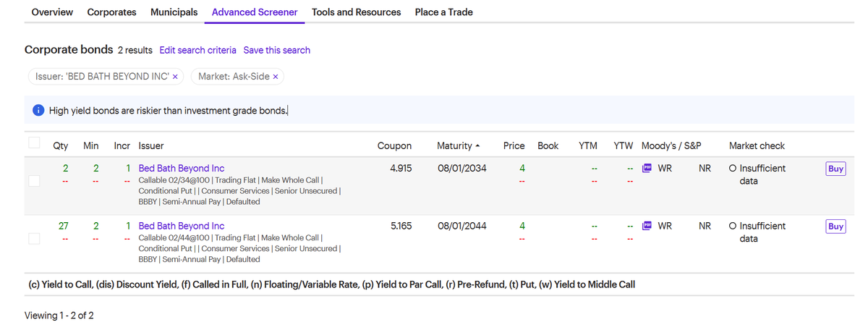Go to Place a Trade tab
868x330 pixels.
(x=443, y=12)
